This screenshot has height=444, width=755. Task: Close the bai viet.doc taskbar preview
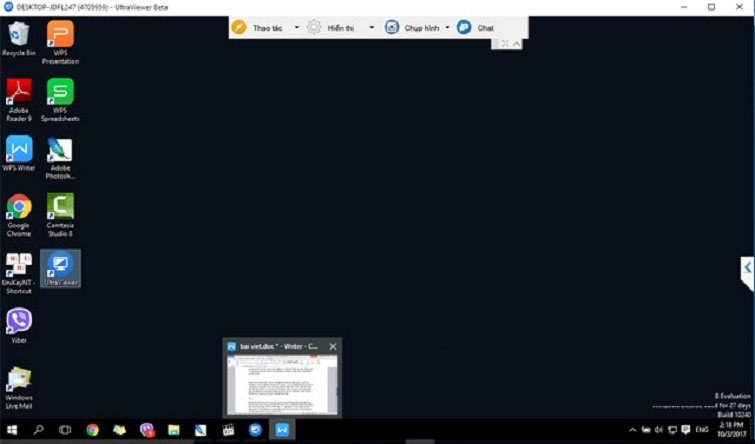333,346
